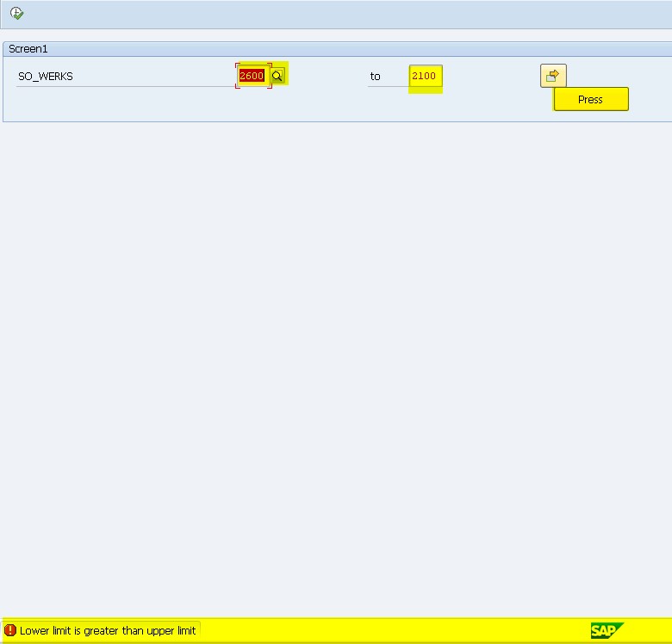Click the status message 'Lower limit is greater than upper limit'
This screenshot has width=672, height=644.
[x=108, y=631]
